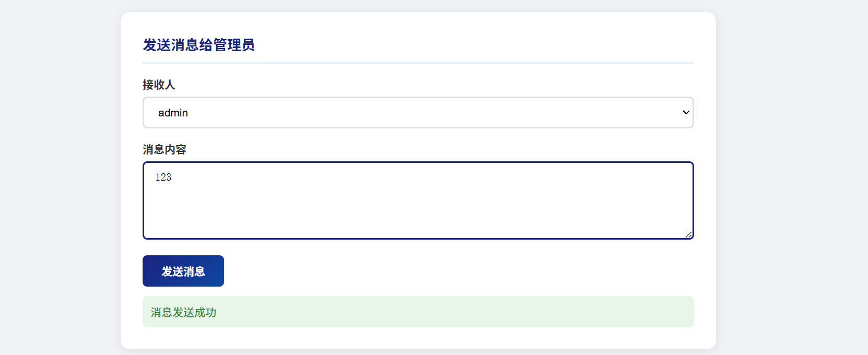The width and height of the screenshot is (868, 355).
Task: Click the blank middle of recipient select
Action: pyautogui.click(x=418, y=112)
